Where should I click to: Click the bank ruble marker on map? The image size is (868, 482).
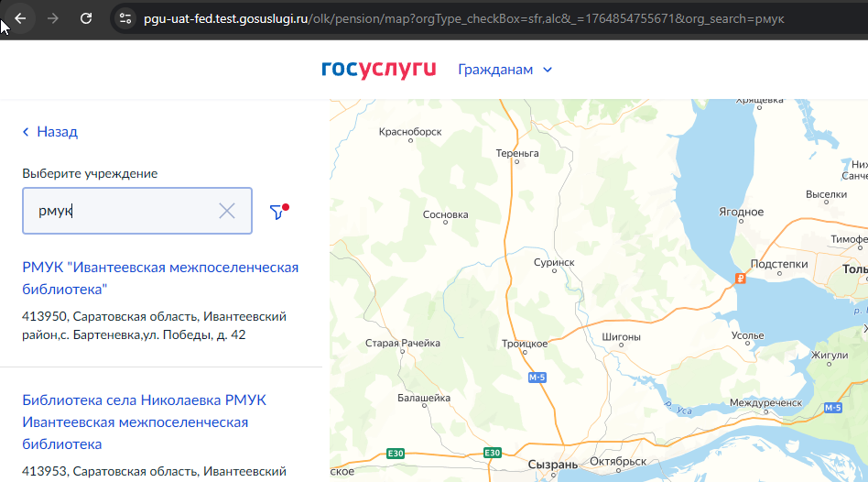[x=740, y=279]
